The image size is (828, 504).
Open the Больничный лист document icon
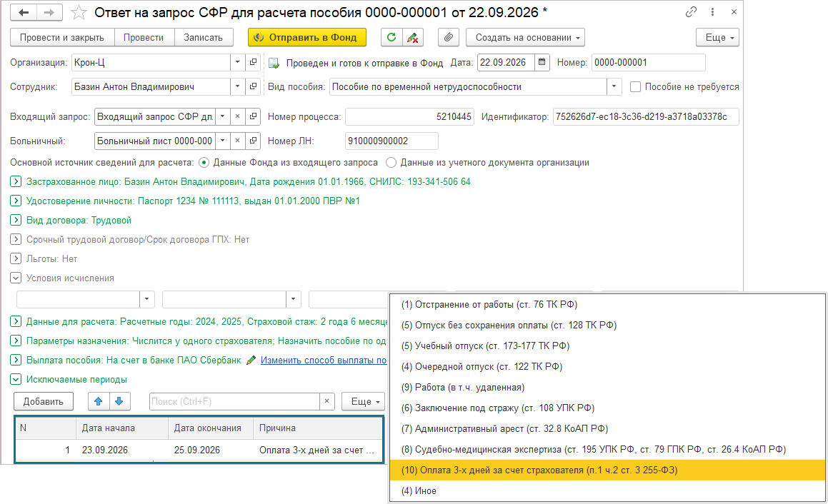click(254, 141)
